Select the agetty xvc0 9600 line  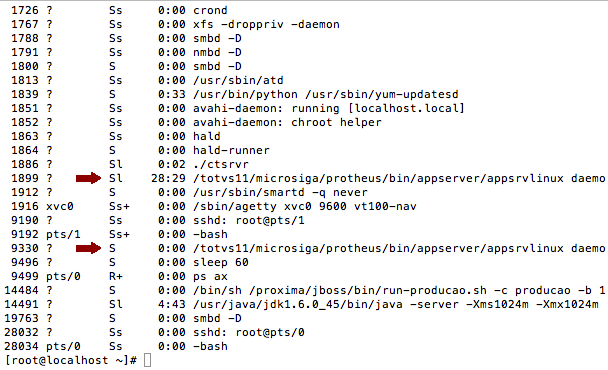(214, 206)
